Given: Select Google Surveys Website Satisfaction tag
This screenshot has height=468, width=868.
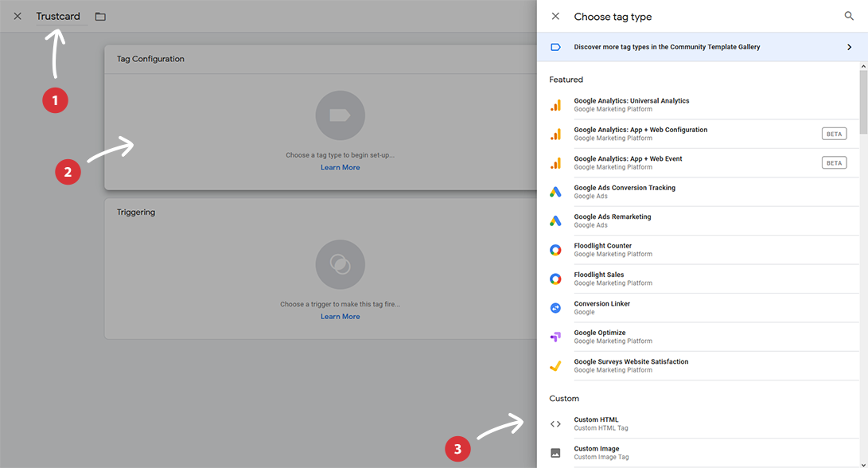Looking at the screenshot, I should click(698, 365).
